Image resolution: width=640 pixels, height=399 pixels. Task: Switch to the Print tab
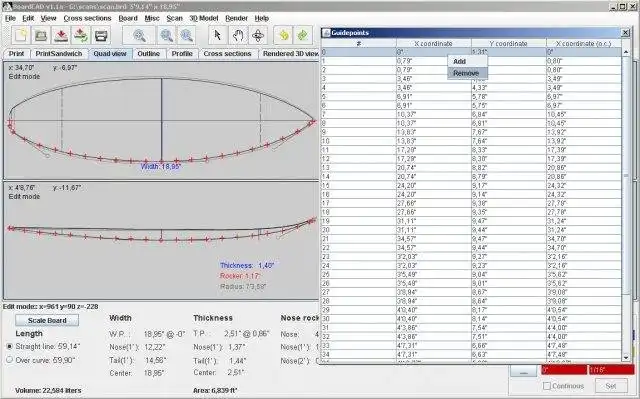pos(16,54)
